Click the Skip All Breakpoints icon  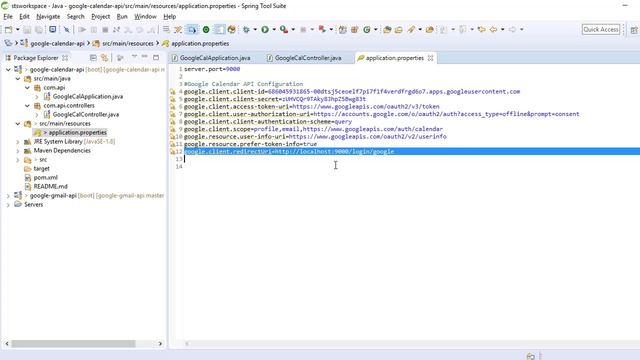[67, 29]
